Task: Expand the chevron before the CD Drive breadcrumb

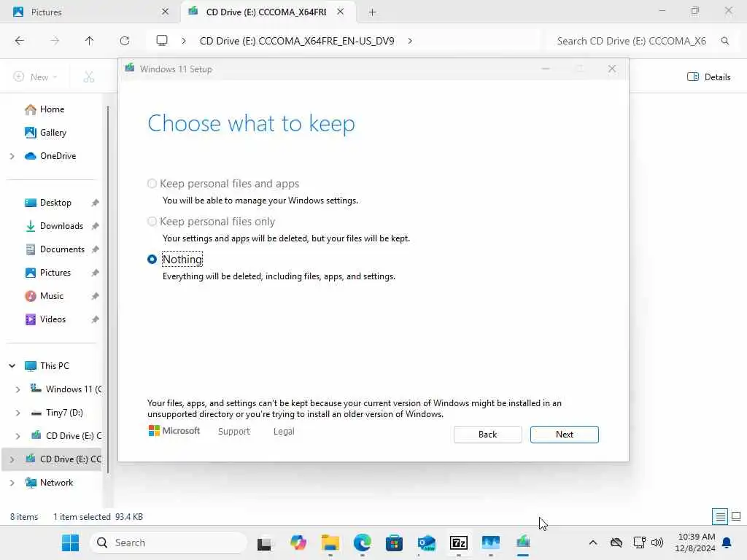Action: [184, 41]
